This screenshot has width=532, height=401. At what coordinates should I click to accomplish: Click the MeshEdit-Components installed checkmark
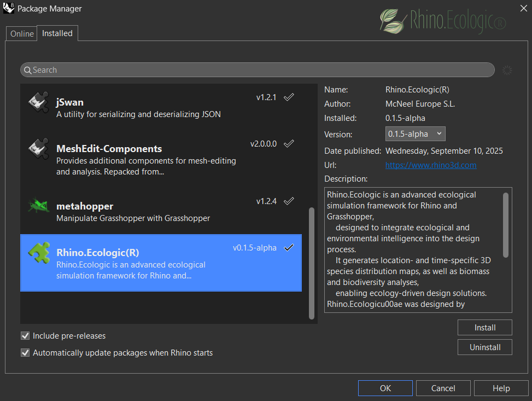(x=289, y=144)
